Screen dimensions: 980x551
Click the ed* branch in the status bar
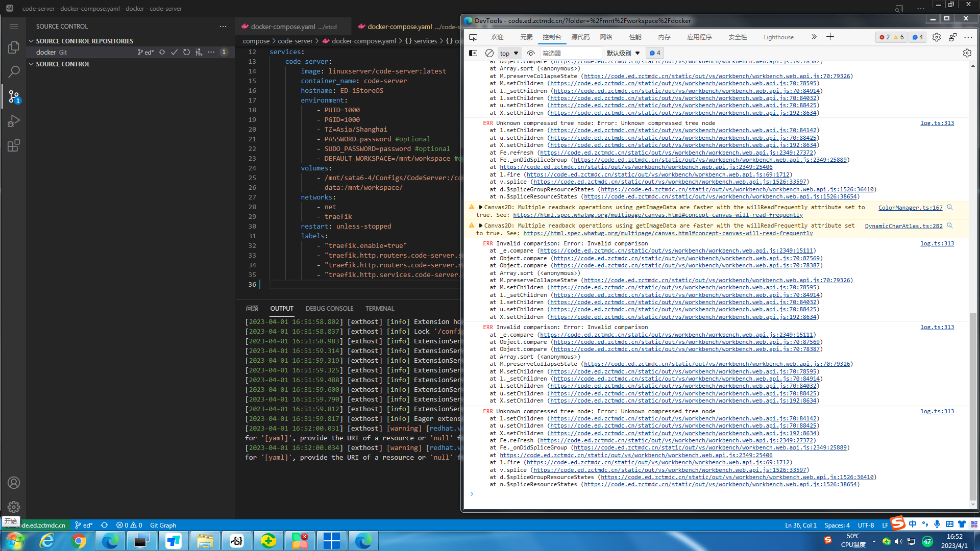[x=84, y=525]
